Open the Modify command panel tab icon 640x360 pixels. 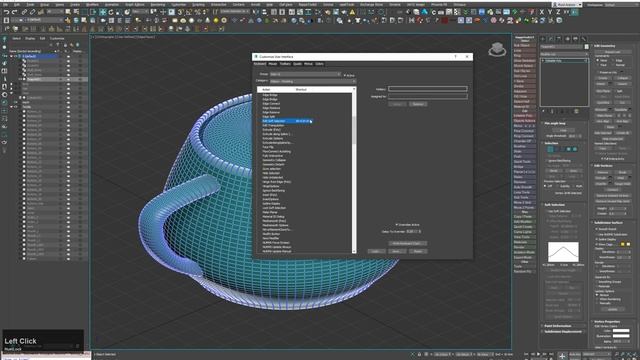coord(551,39)
